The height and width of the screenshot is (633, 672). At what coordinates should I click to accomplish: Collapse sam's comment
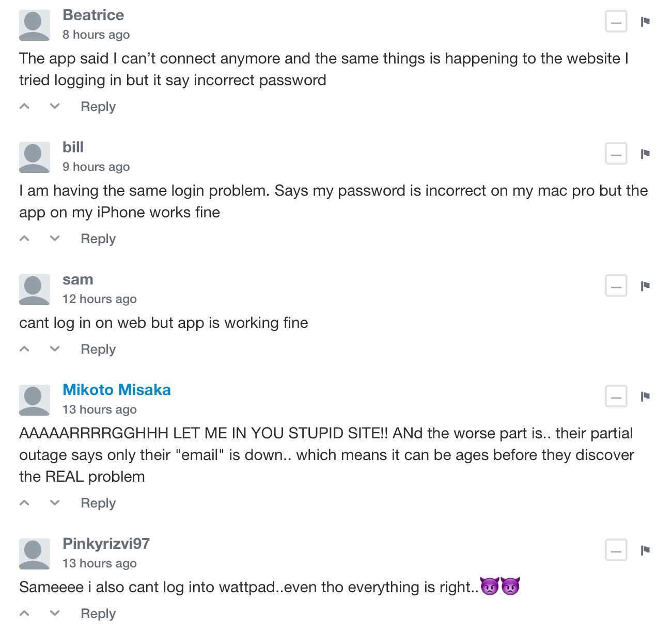pos(616,286)
